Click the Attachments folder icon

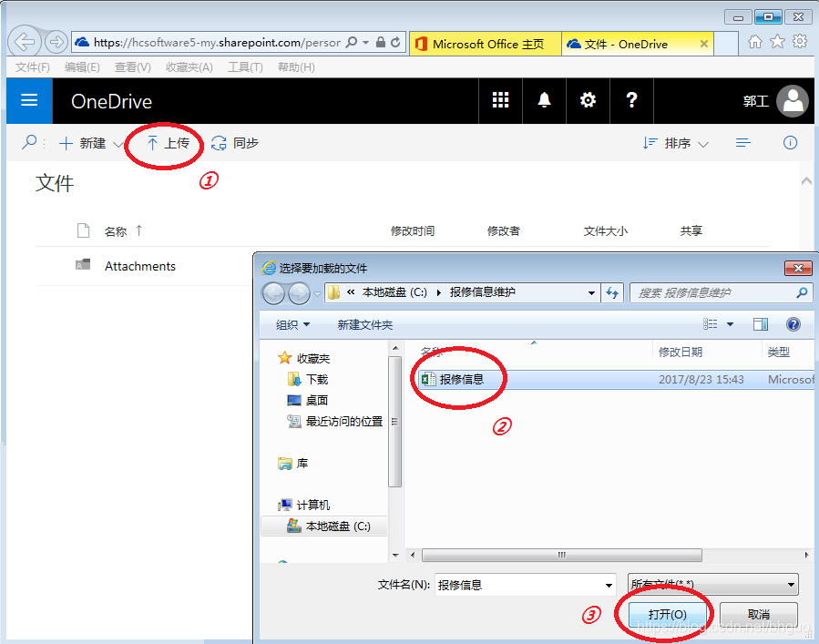pos(83,265)
